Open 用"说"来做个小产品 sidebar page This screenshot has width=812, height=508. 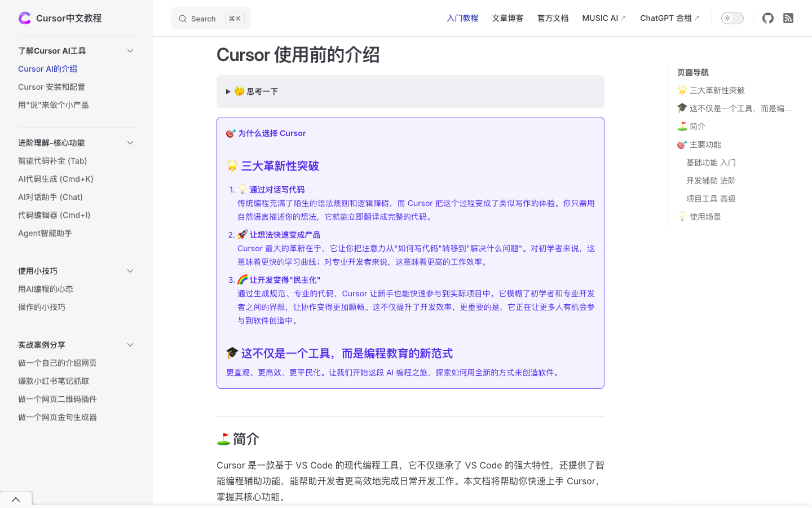(53, 105)
